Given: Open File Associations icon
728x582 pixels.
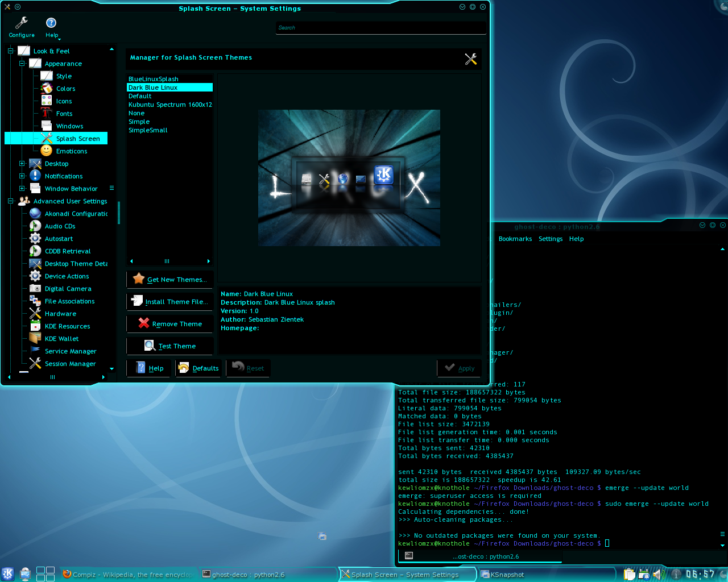Looking at the screenshot, I should point(35,301).
